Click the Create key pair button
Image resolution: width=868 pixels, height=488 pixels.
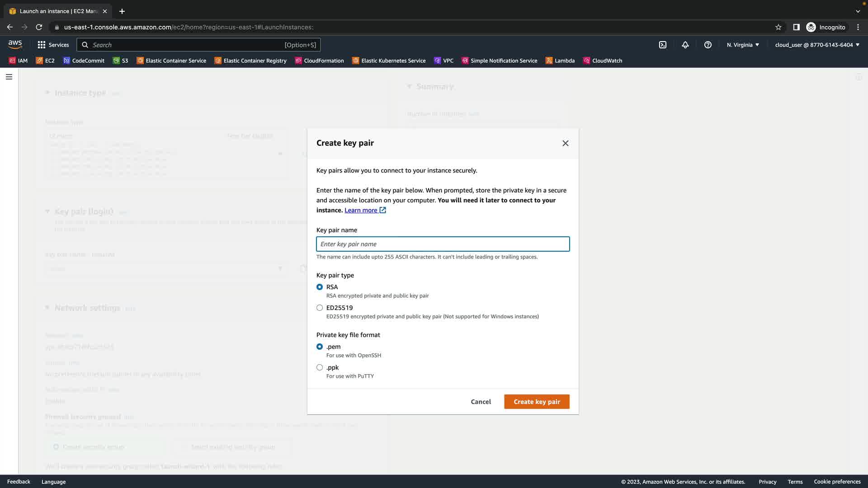pos(537,402)
